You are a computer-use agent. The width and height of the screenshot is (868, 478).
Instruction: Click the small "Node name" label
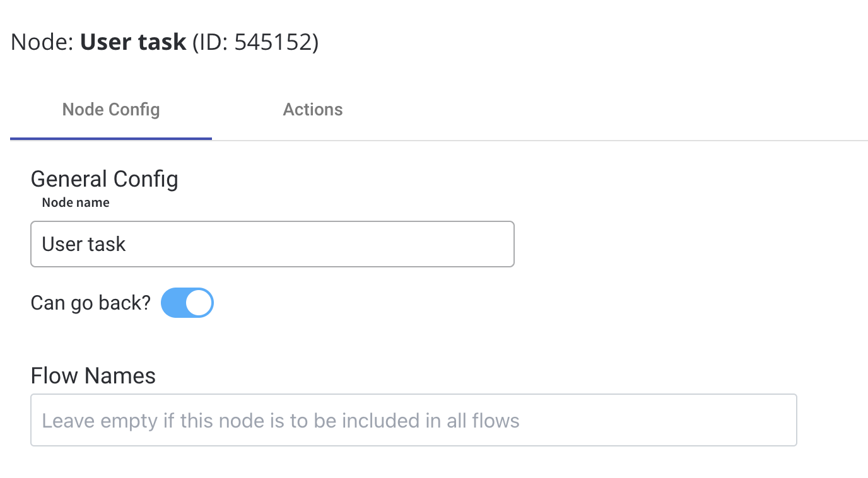[x=76, y=202]
